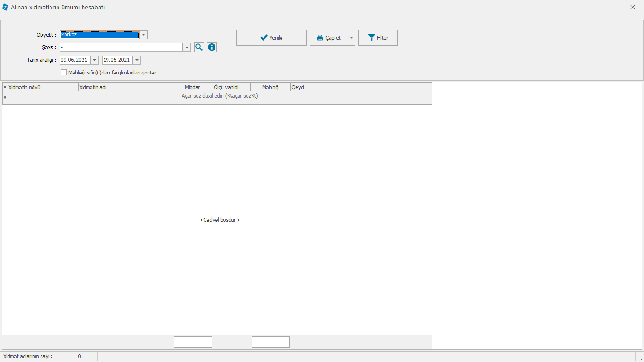Viewport: 644px width, 362px height.
Task: Click into the Şəxs text field
Action: click(121, 48)
